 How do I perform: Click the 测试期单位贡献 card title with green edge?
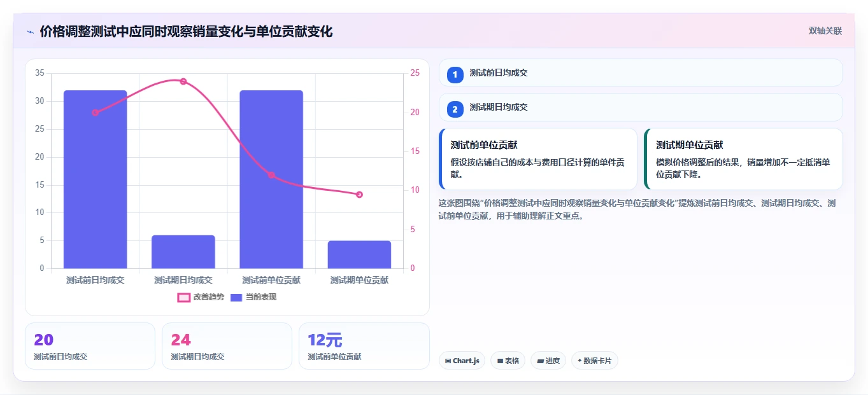point(690,146)
